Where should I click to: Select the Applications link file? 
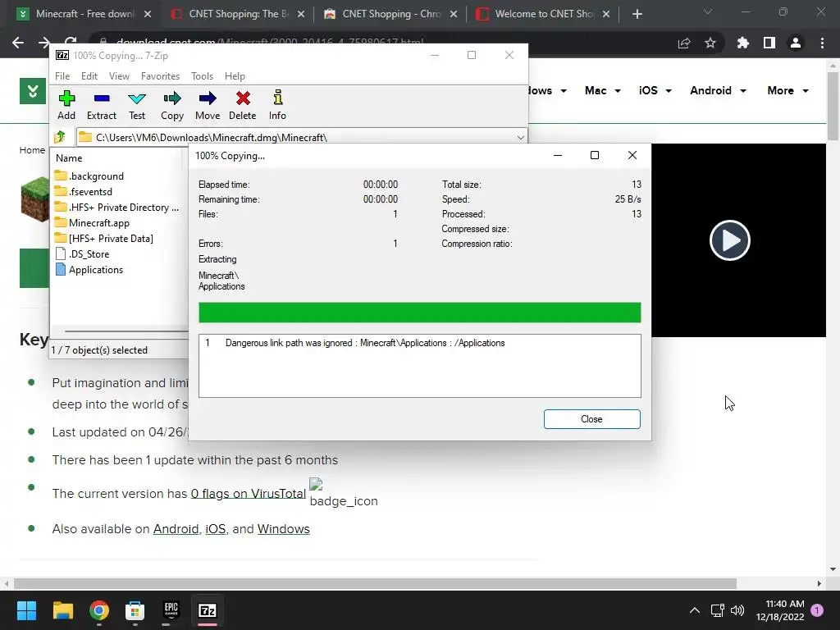(89, 269)
